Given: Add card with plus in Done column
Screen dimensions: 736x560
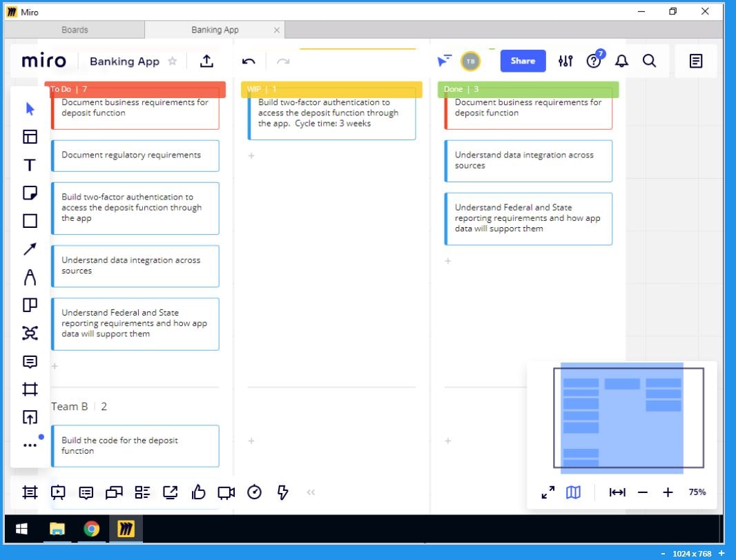Looking at the screenshot, I should click(x=448, y=260).
